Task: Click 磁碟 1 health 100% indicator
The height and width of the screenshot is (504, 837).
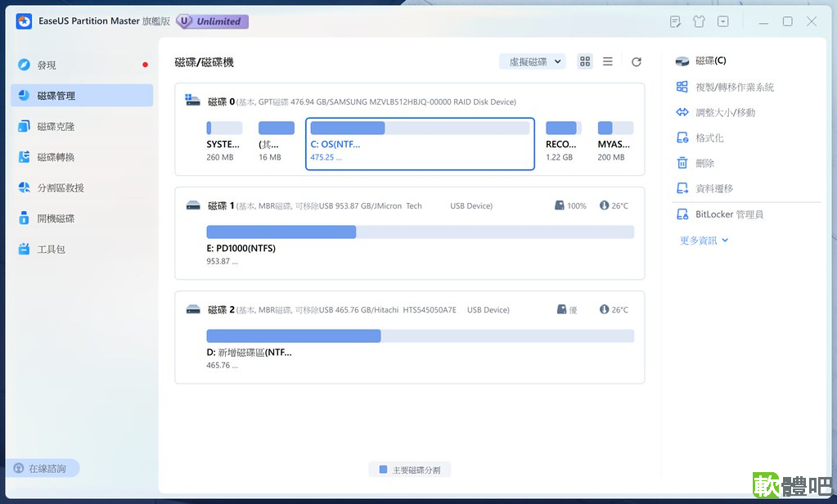Action: coord(570,205)
